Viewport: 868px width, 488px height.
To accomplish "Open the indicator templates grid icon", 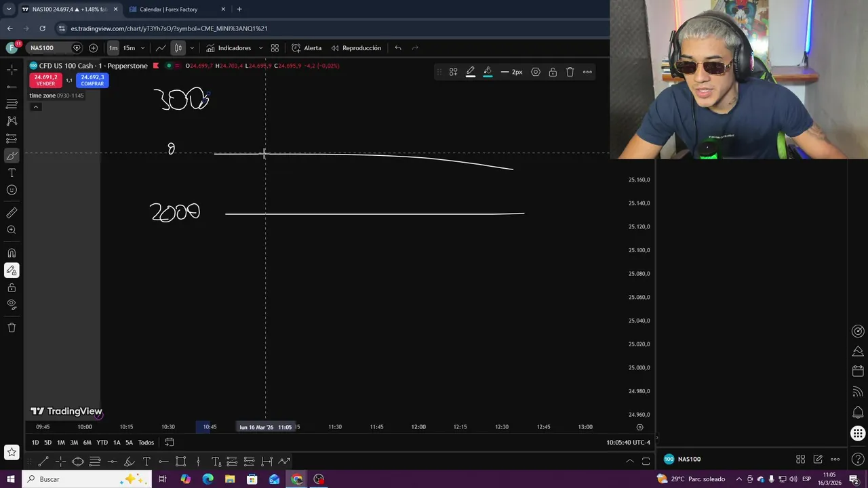I will click(x=275, y=48).
